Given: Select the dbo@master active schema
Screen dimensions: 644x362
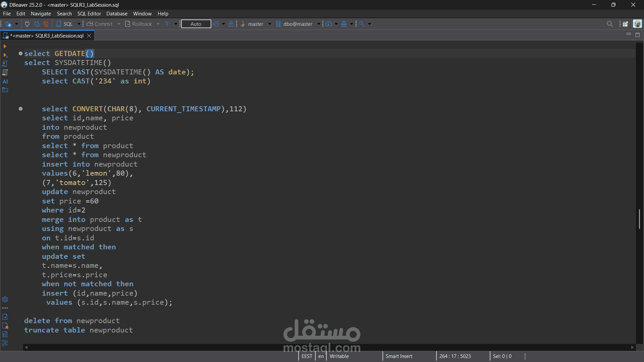Looking at the screenshot, I should (x=294, y=24).
